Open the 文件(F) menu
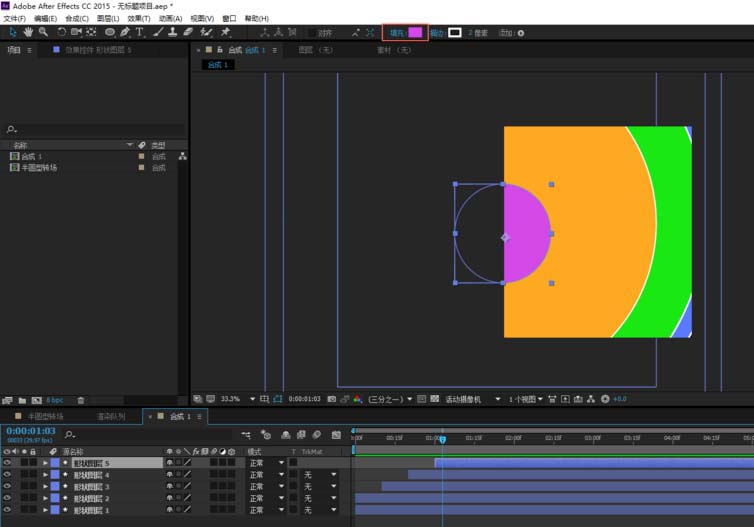 click(x=14, y=18)
